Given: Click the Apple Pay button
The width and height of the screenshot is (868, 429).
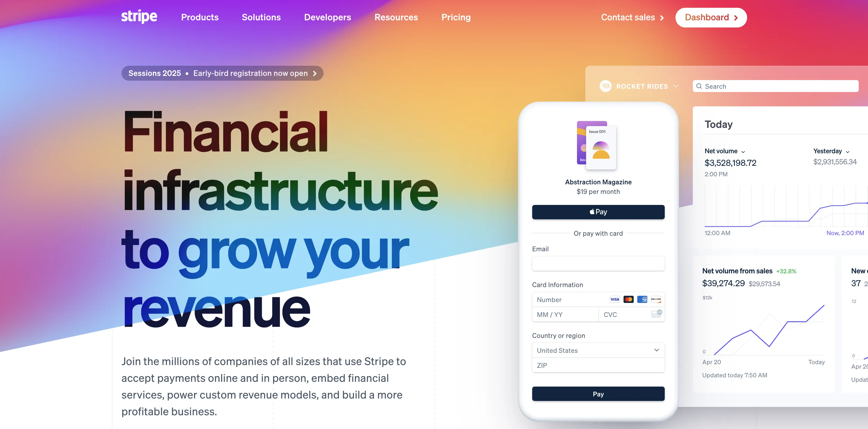Looking at the screenshot, I should pyautogui.click(x=598, y=211).
